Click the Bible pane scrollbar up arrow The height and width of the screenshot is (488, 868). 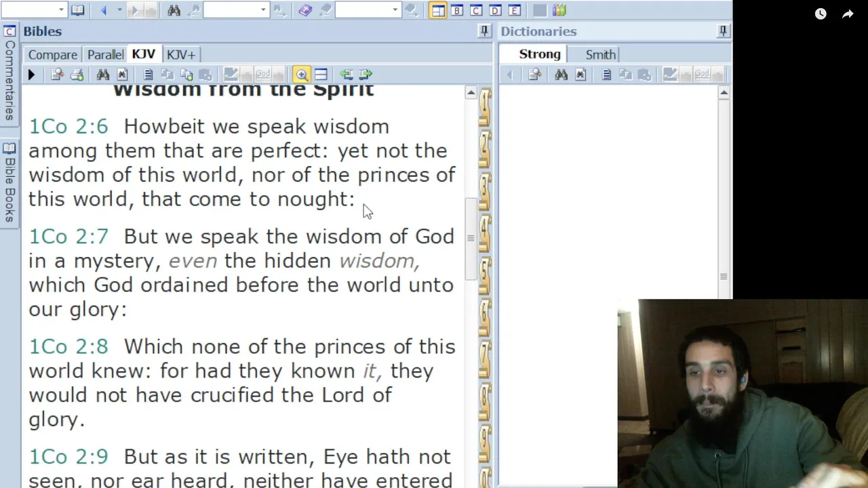coord(471,93)
